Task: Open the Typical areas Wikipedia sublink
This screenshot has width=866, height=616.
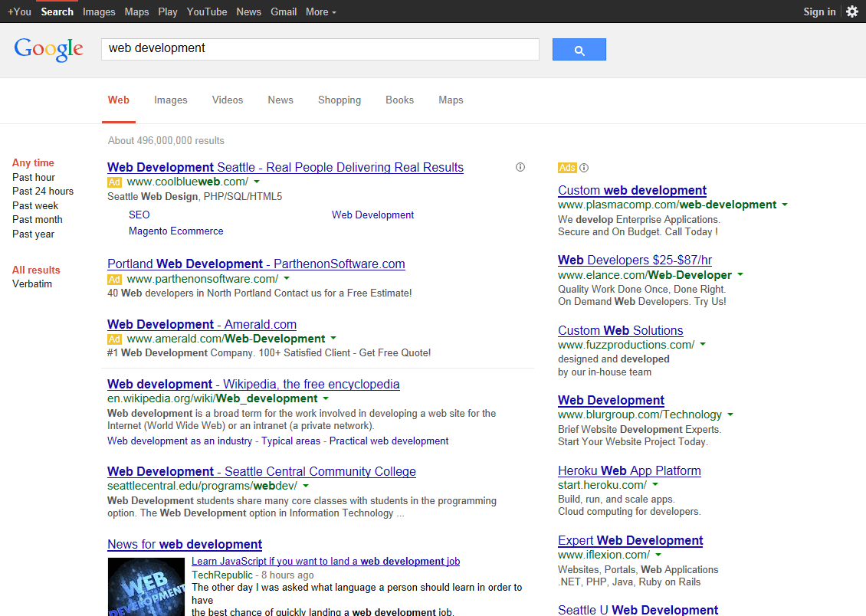Action: tap(290, 441)
